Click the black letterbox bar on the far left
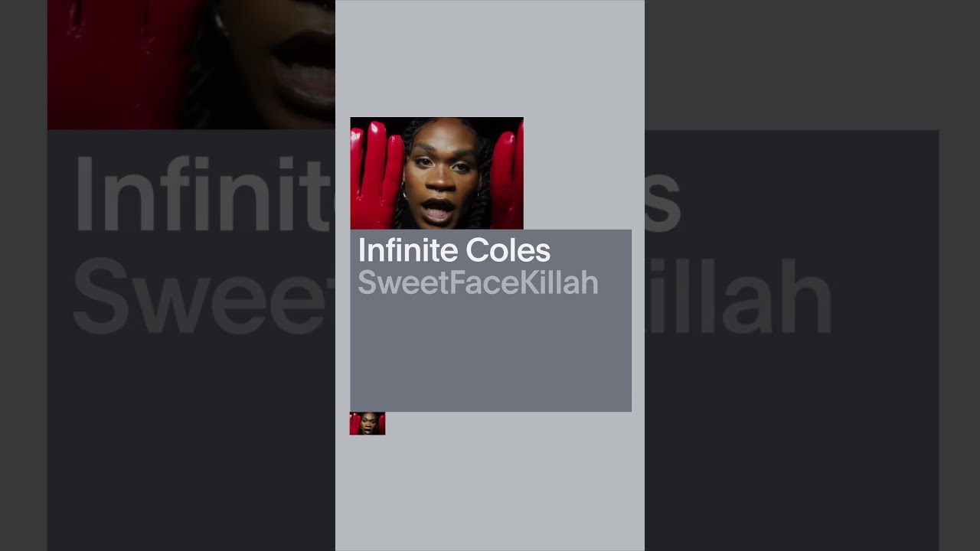980x551 pixels. pos(23,275)
